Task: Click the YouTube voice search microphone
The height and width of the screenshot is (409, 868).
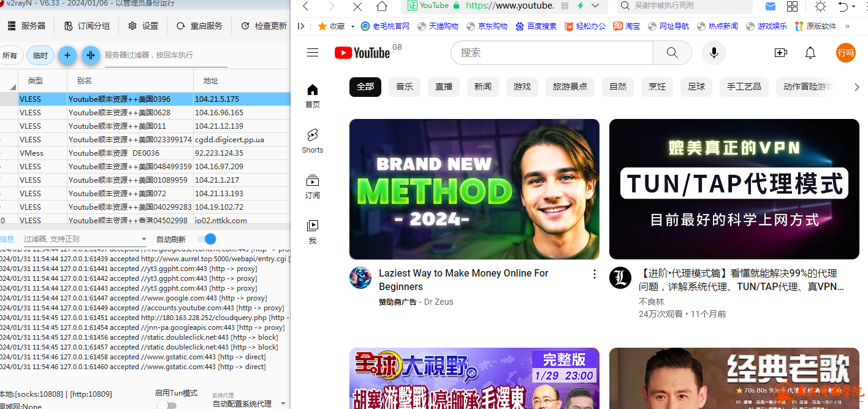Action: [714, 53]
